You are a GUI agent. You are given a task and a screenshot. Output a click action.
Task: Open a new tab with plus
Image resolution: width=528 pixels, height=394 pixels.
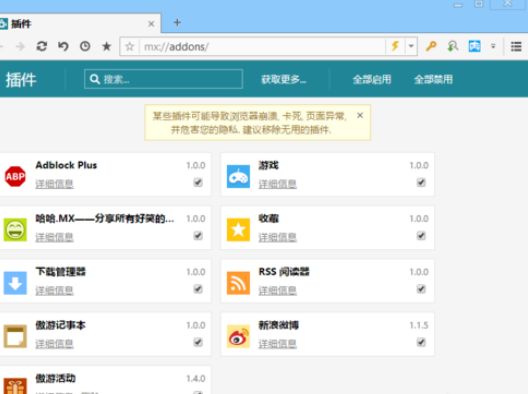(177, 23)
